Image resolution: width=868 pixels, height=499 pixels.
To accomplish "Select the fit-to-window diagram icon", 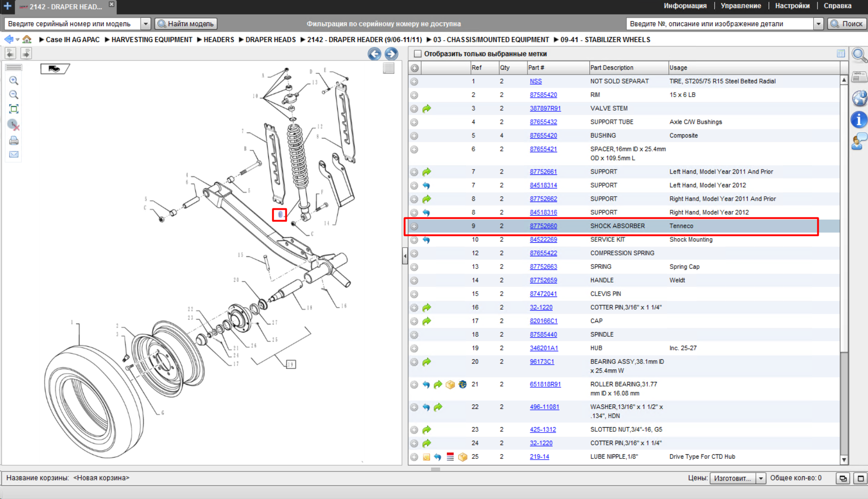I will [x=14, y=109].
